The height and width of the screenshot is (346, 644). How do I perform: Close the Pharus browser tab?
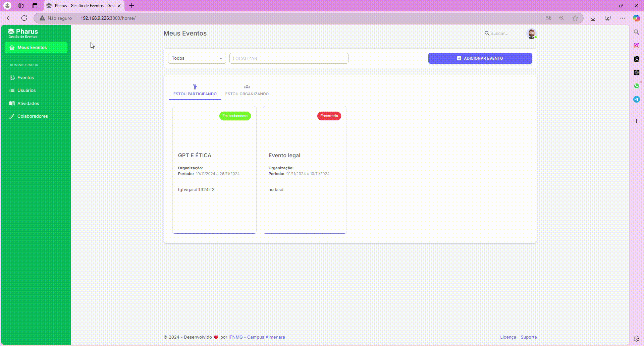(119, 6)
